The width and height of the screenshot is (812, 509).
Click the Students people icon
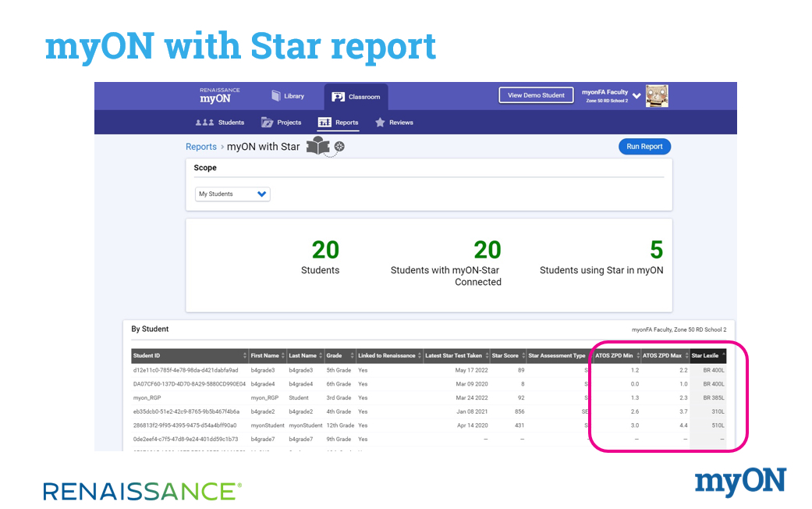pyautogui.click(x=204, y=123)
